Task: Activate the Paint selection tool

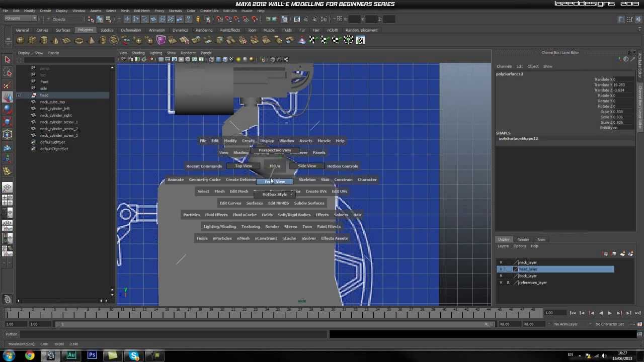Action: (7, 85)
